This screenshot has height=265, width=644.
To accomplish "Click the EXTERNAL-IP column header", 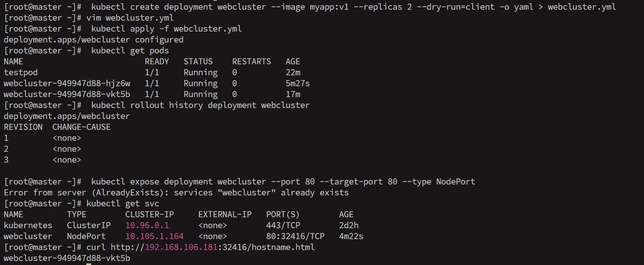I will (225, 214).
